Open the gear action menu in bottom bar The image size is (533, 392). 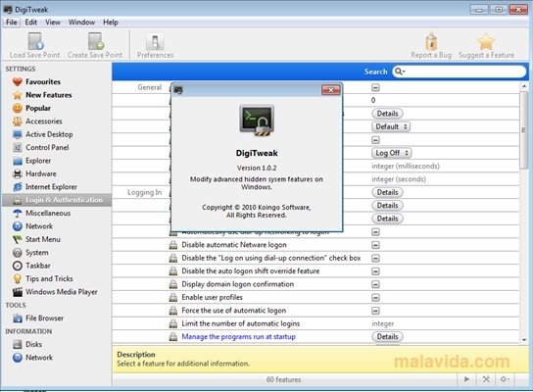point(505,379)
